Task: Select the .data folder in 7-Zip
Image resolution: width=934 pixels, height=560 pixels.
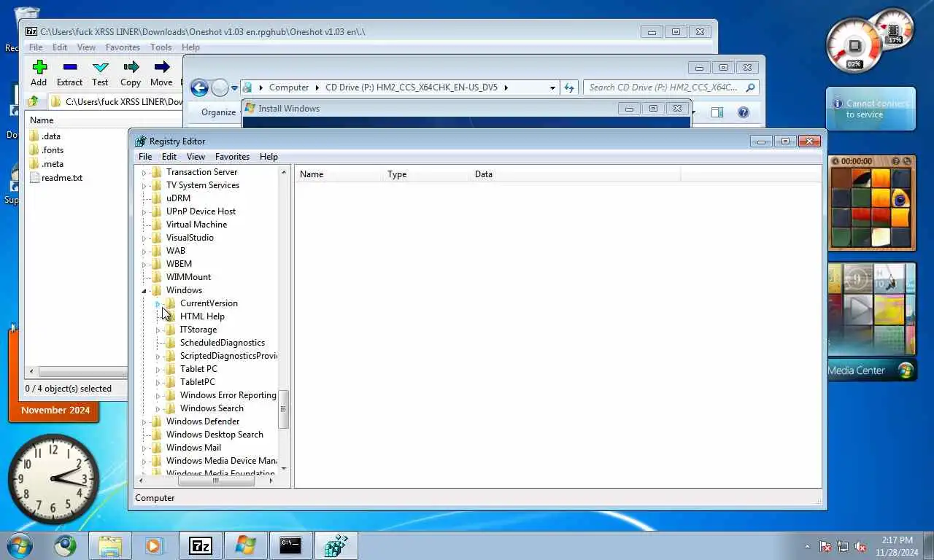Action: 51,136
